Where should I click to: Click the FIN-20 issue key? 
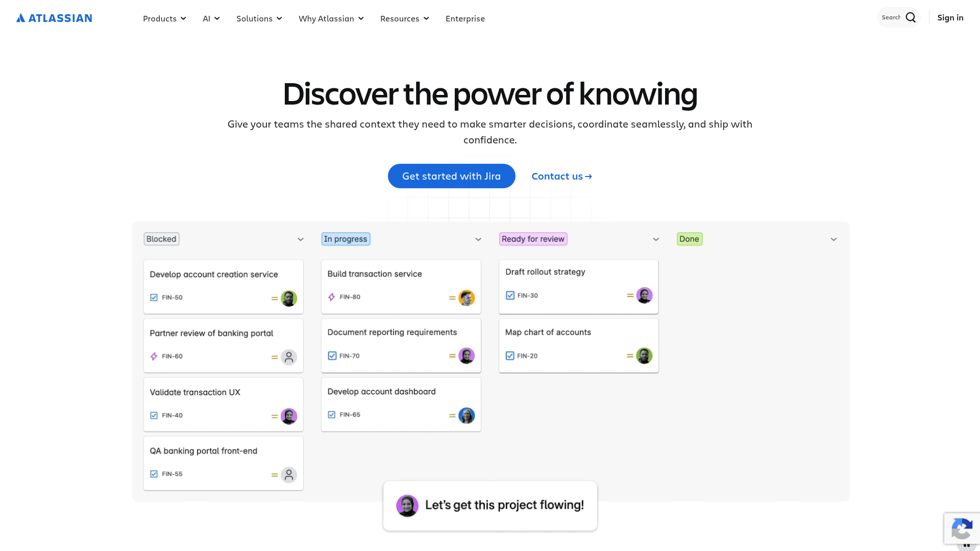527,356
